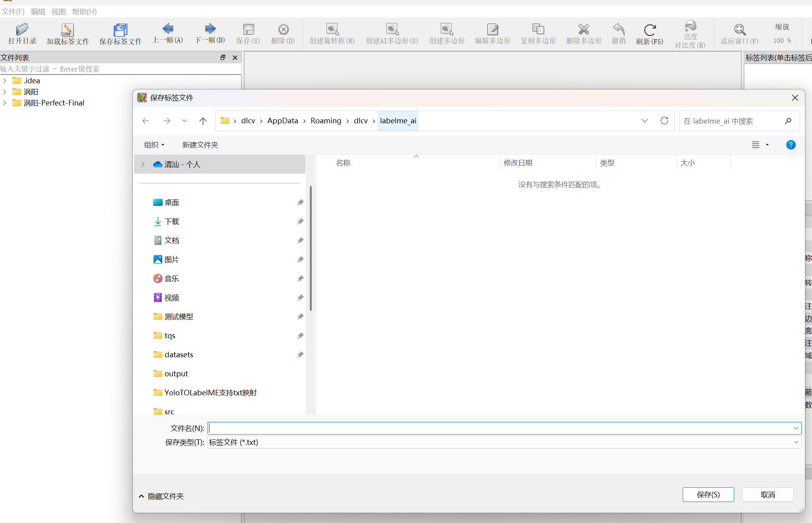
Task: Click the Refresh (刷新 F5) toolbar icon
Action: click(x=649, y=30)
